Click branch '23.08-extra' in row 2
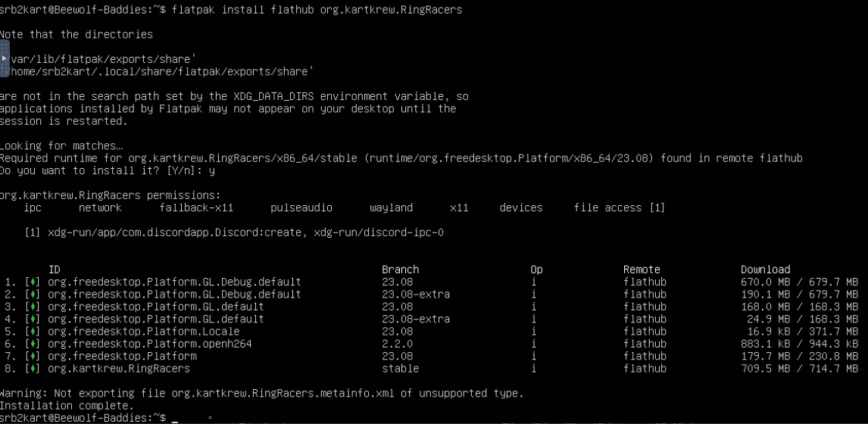Screen dimensions: 868x424 tap(416, 294)
